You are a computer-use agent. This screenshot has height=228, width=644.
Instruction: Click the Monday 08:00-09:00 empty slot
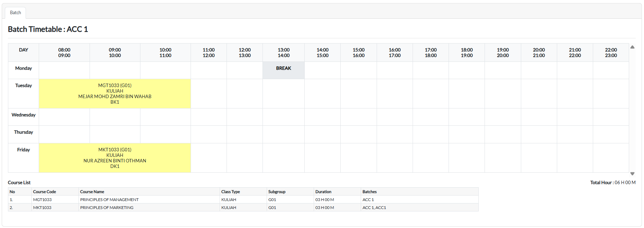pyautogui.click(x=64, y=70)
